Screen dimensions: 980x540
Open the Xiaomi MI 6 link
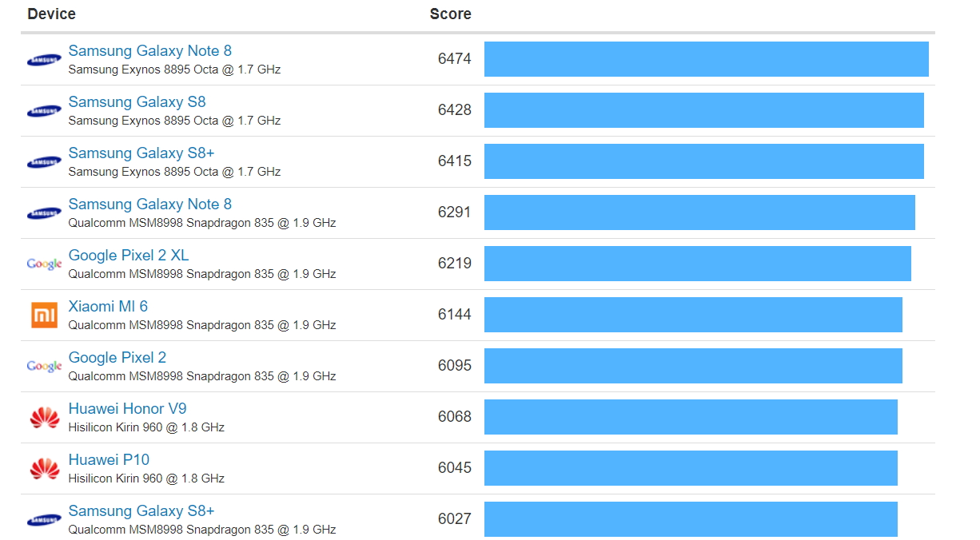pos(108,307)
